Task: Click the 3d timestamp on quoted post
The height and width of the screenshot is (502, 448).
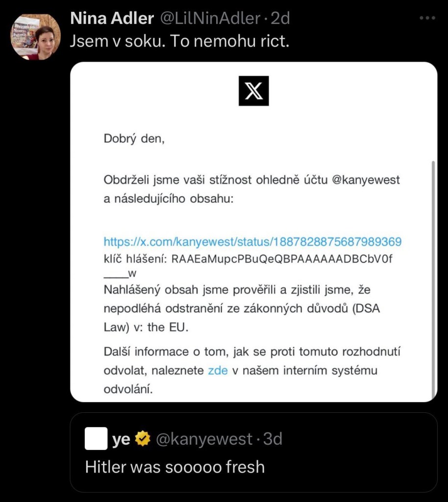Action: (273, 439)
